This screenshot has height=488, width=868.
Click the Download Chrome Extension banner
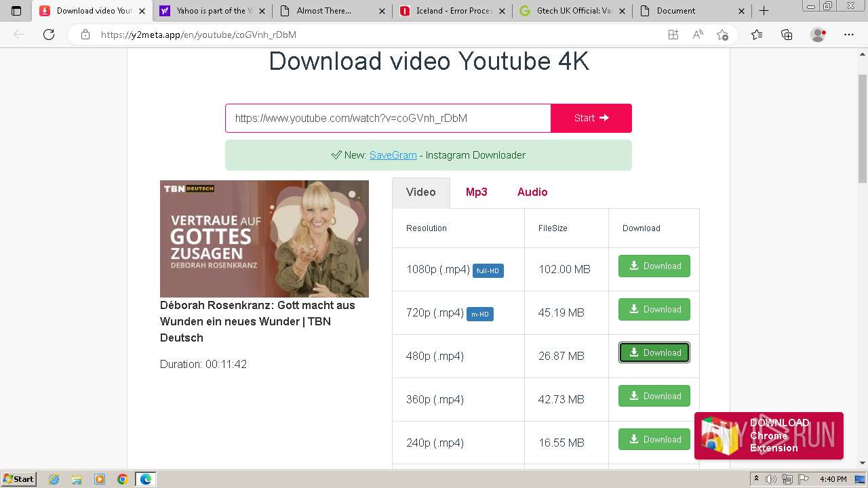pyautogui.click(x=769, y=436)
